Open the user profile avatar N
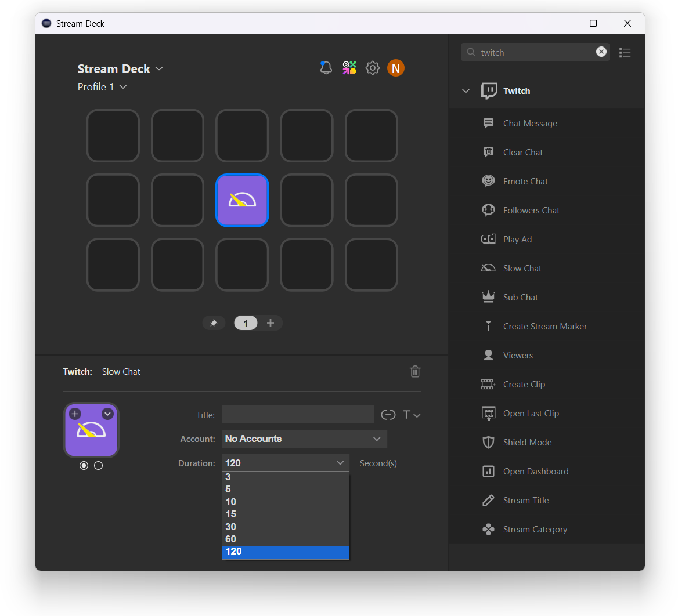Screen dimensions: 678x616 pos(396,68)
